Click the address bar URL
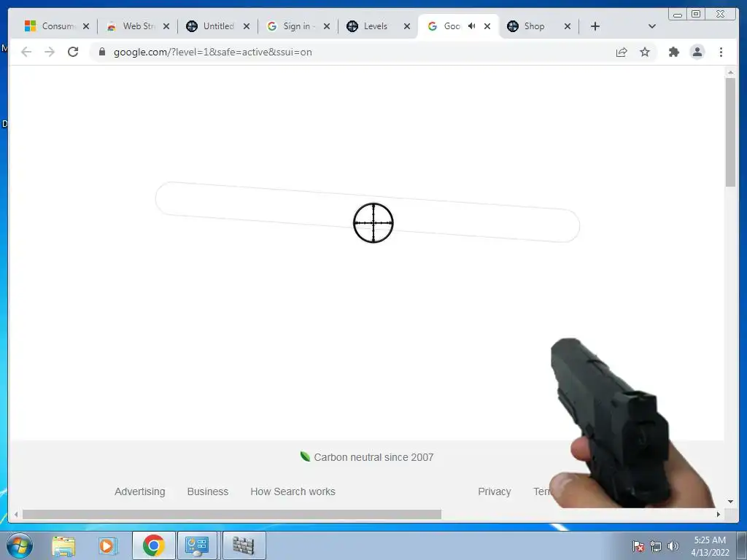This screenshot has height=560, width=747. pyautogui.click(x=212, y=52)
